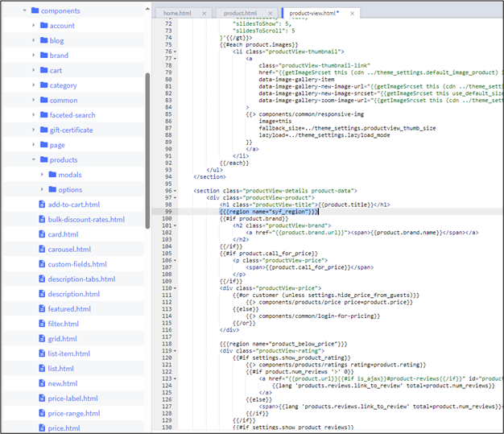Open the cart folder

[x=56, y=70]
